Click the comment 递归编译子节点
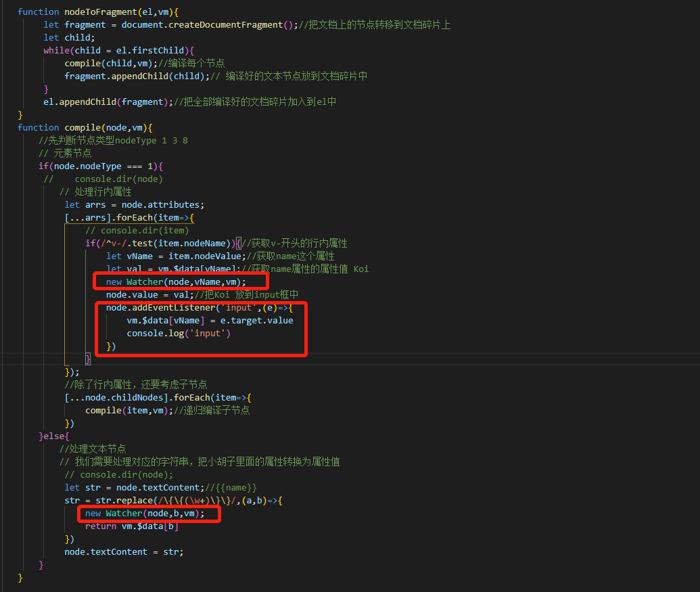The width and height of the screenshot is (700, 592). (x=212, y=411)
